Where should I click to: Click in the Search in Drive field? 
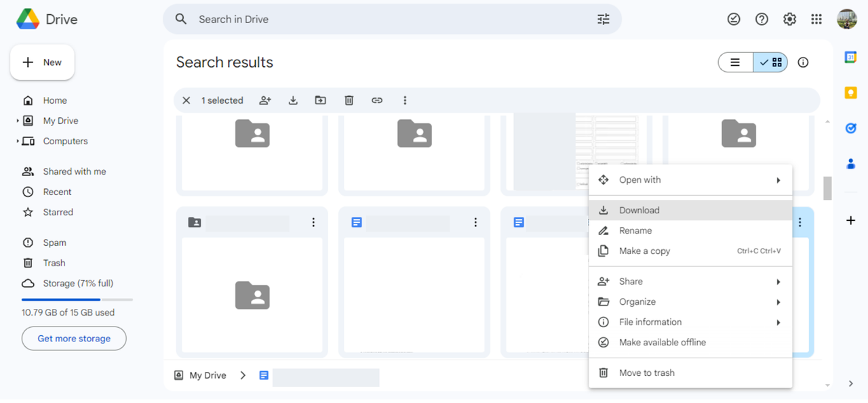pos(393,19)
